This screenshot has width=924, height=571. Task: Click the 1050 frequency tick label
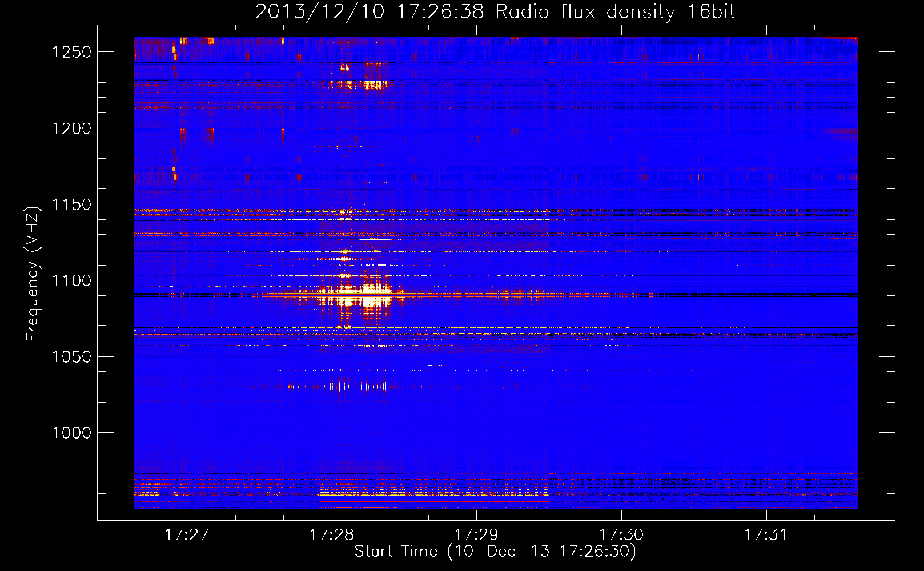pyautogui.click(x=71, y=357)
